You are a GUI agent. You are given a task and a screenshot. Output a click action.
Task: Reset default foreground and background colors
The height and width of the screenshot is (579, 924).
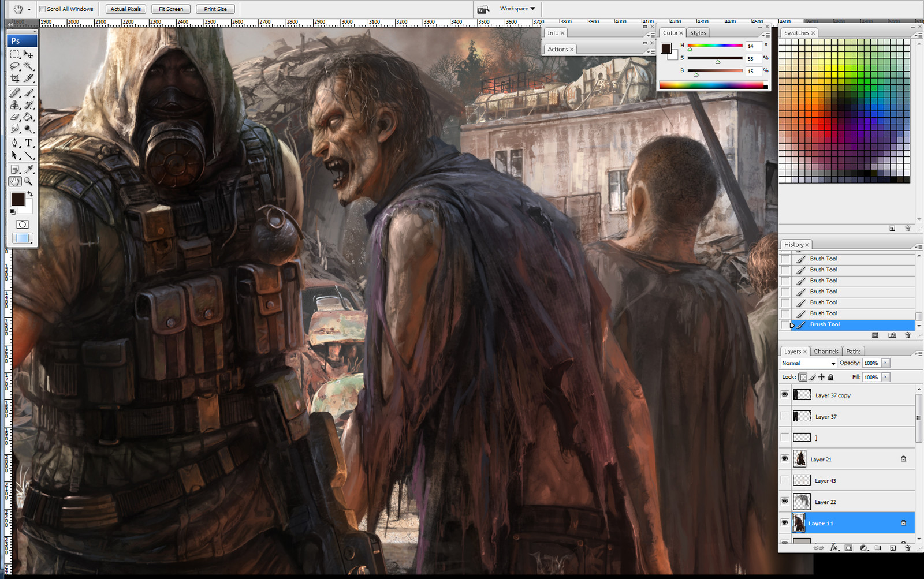13,212
